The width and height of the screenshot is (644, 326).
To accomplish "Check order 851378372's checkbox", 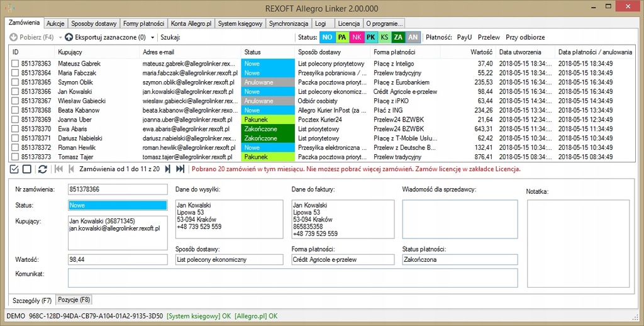I will 15,148.
